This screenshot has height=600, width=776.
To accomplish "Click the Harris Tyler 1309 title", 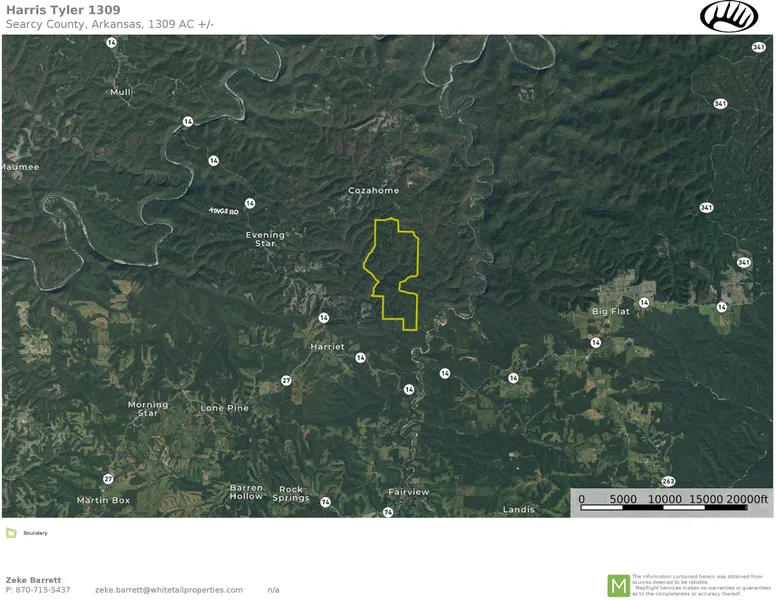I will (x=63, y=10).
